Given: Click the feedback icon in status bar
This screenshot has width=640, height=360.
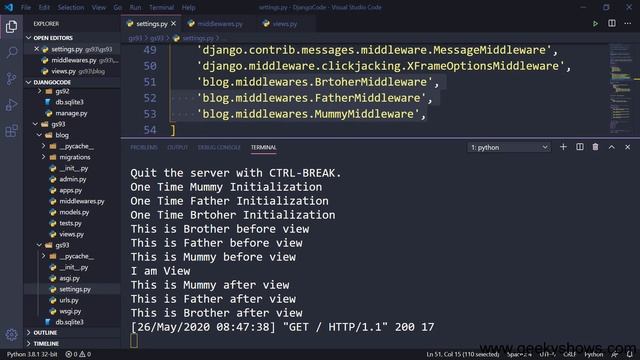Looking at the screenshot, I should coord(614,354).
